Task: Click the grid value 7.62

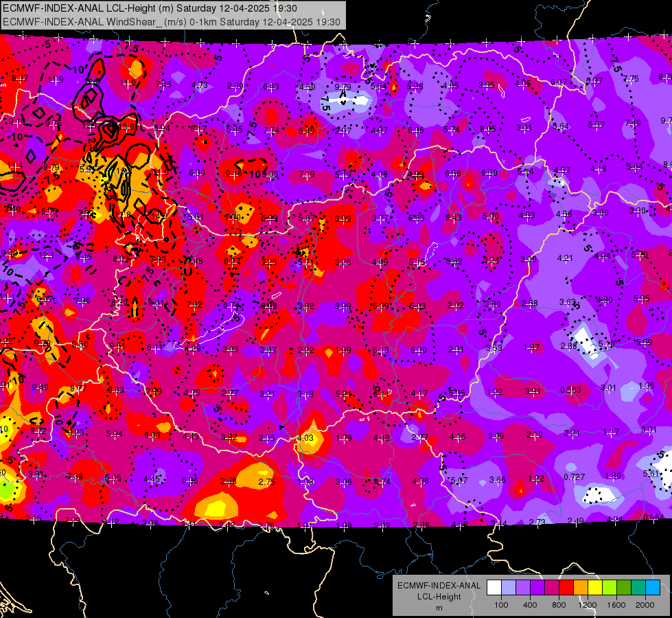Action: coord(194,304)
